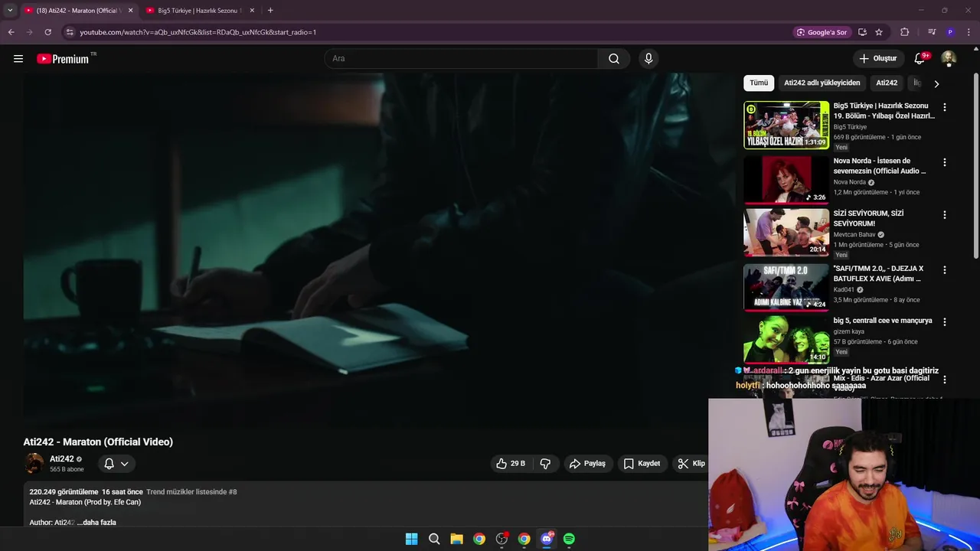Expand the Chrome tab search dropdown arrow
The image size is (980, 551).
pyautogui.click(x=10, y=11)
